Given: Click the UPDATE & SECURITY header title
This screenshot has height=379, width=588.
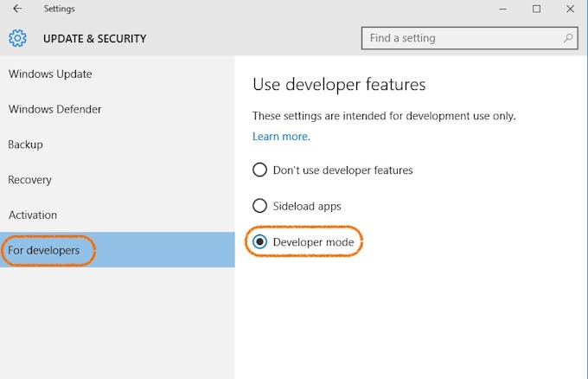Looking at the screenshot, I should pyautogui.click(x=95, y=39).
